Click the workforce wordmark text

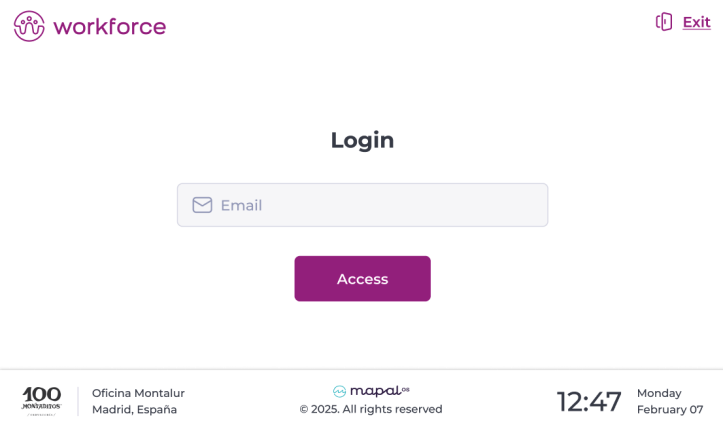[x=110, y=26]
